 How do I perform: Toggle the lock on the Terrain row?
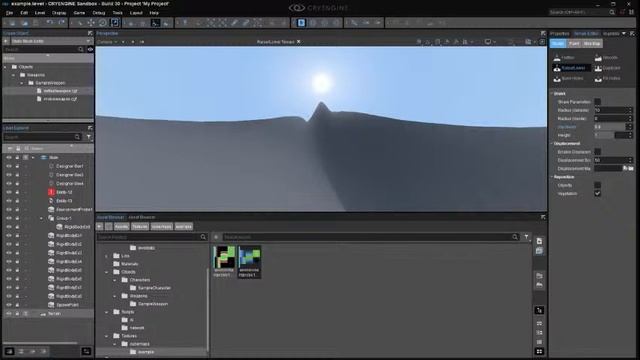click(x=17, y=314)
